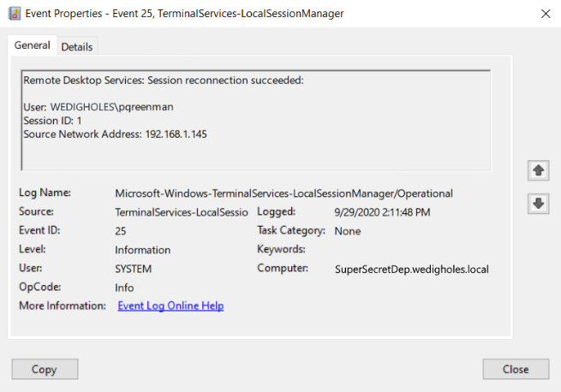Click the up arrow for previous event
The image size is (561, 392).
[538, 170]
